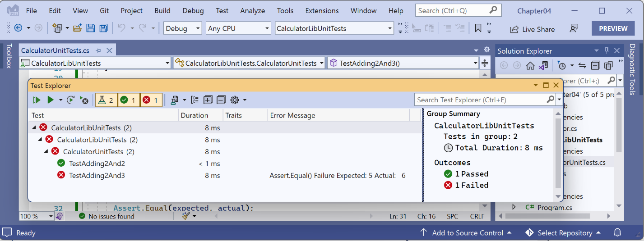The width and height of the screenshot is (644, 241).
Task: Click the Search Test Explorer field
Action: point(481,100)
